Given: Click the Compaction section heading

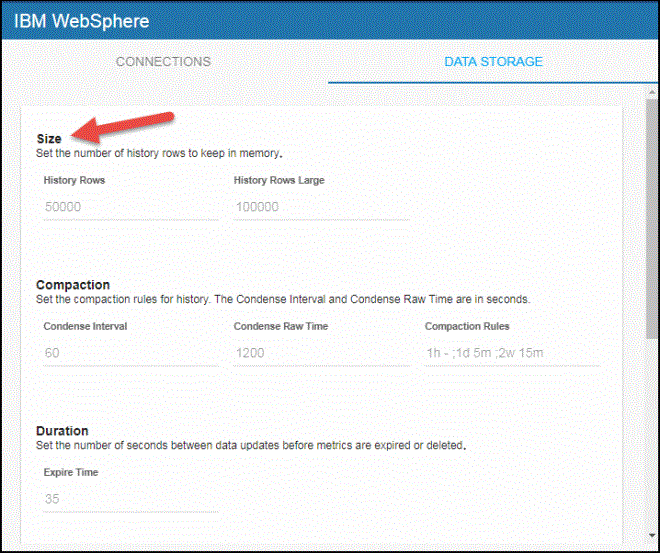Looking at the screenshot, I should (x=73, y=285).
